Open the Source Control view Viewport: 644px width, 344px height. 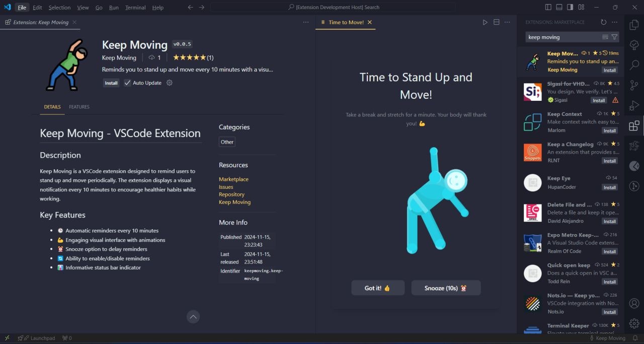pos(634,85)
